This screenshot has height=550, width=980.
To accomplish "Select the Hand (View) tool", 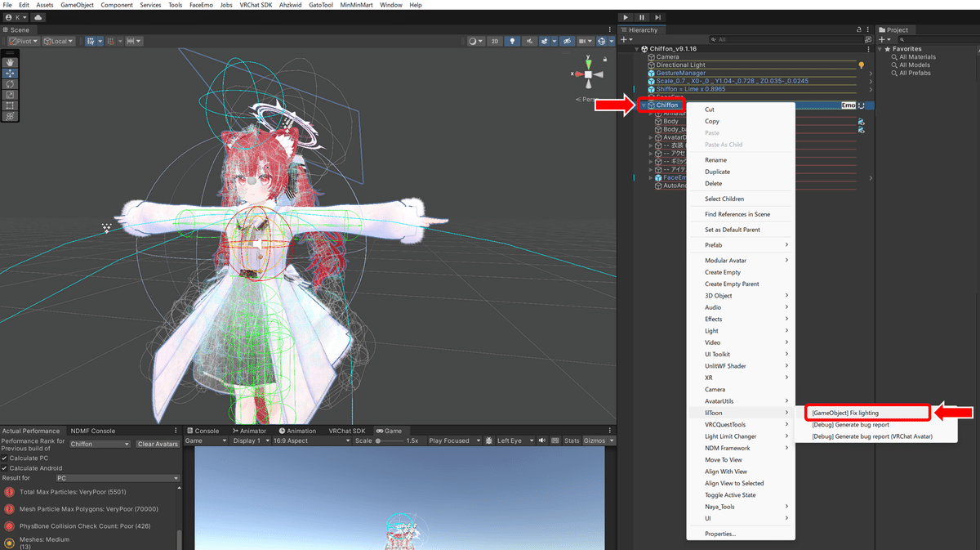I will (x=10, y=62).
